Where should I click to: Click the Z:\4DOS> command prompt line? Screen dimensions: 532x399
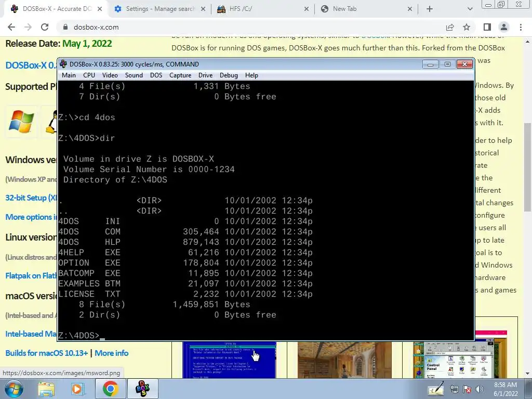(82, 336)
